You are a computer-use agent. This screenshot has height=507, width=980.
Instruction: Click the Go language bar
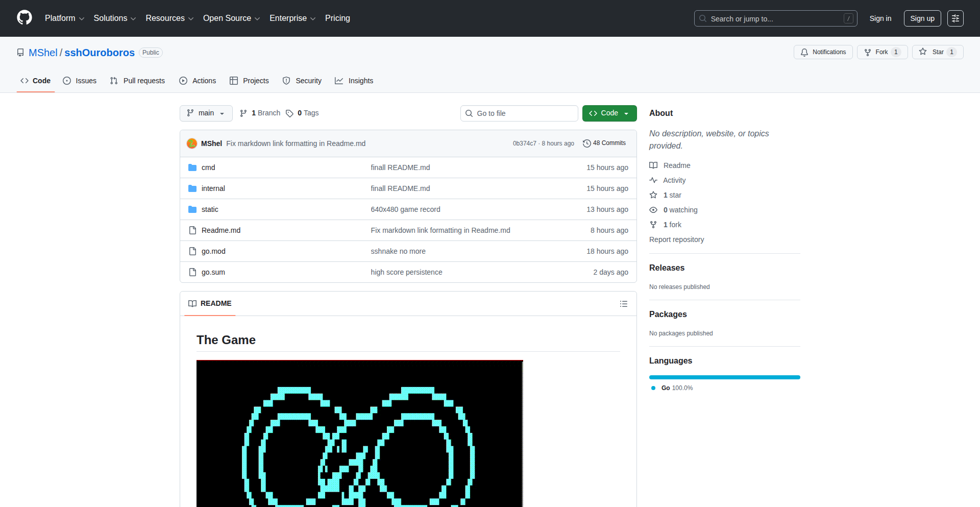724,377
